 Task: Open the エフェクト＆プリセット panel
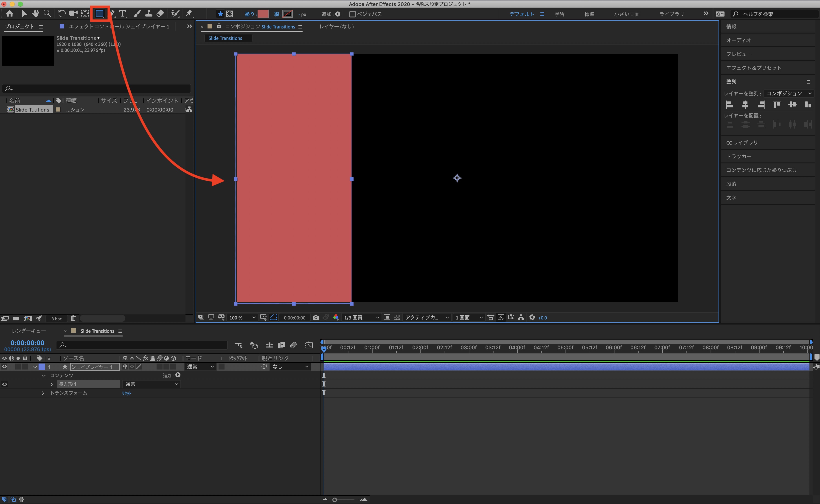pyautogui.click(x=753, y=68)
